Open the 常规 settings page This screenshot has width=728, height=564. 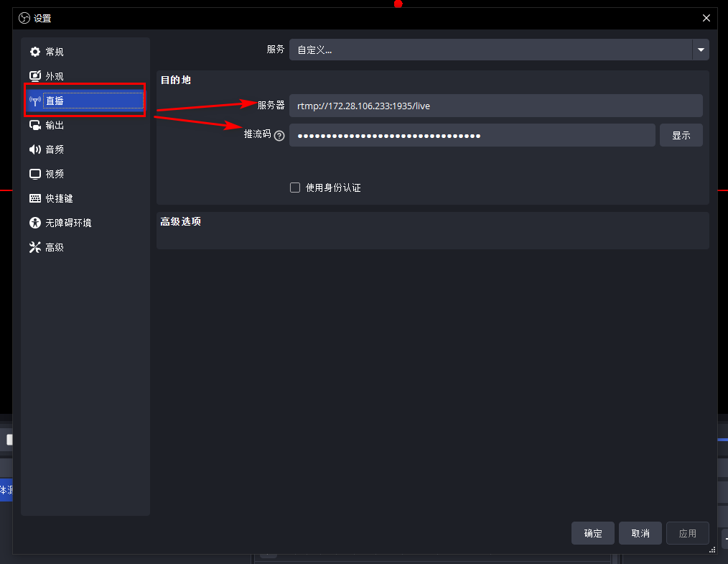85,52
